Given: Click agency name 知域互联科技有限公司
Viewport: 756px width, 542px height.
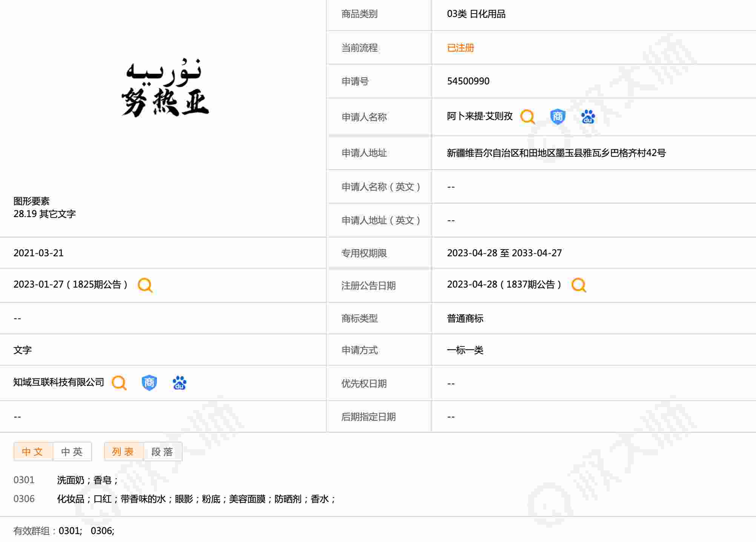Looking at the screenshot, I should click(x=58, y=382).
